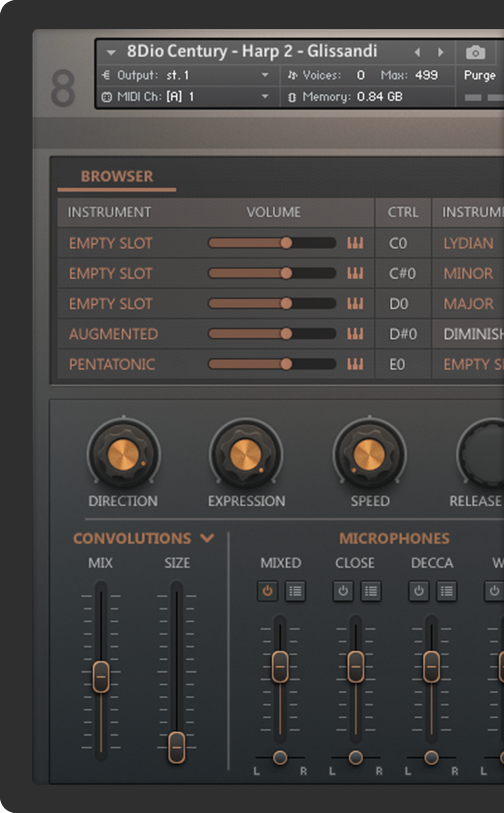
Task: Click the Memory icon
Action: [292, 97]
